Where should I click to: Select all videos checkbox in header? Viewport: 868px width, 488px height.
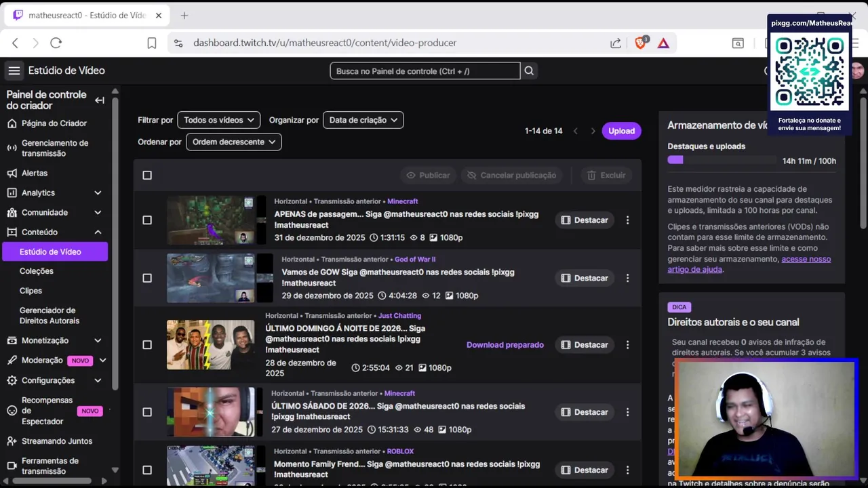[x=147, y=175]
